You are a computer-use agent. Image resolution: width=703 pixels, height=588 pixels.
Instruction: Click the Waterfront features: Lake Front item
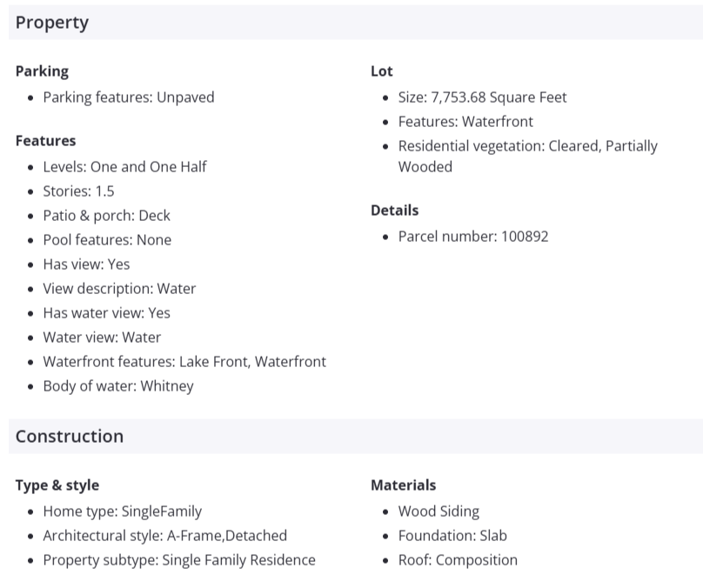pyautogui.click(x=184, y=362)
